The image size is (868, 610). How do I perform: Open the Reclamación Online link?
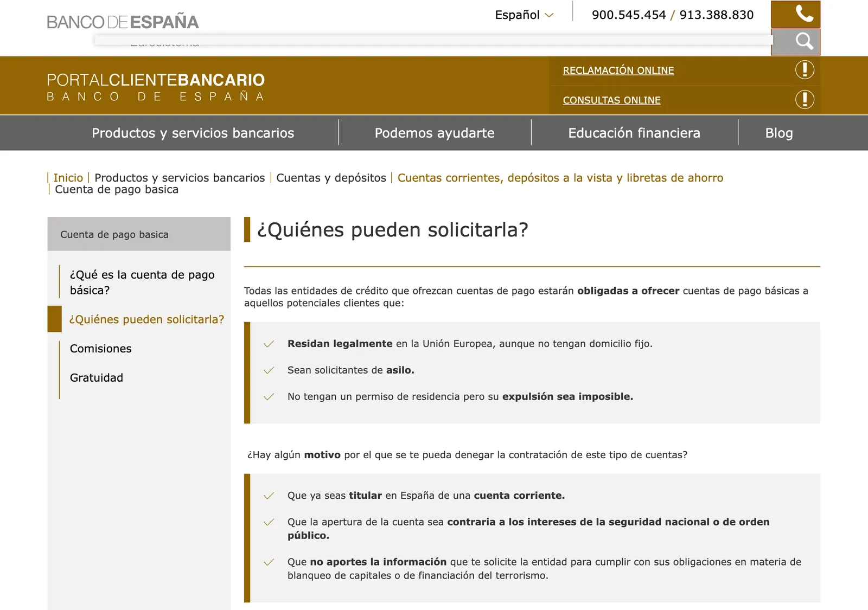pyautogui.click(x=618, y=70)
